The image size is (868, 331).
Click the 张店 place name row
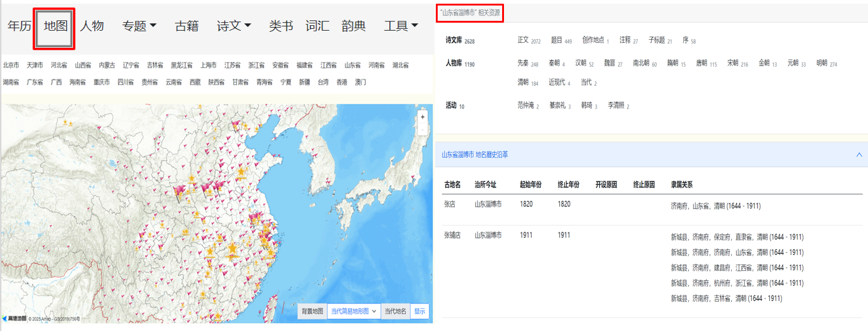pos(450,204)
